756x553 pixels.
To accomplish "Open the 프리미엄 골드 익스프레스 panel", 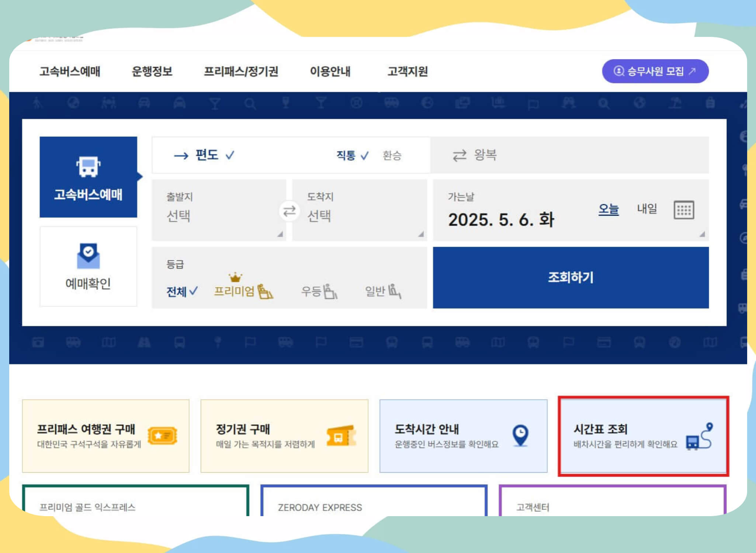I will 136,500.
